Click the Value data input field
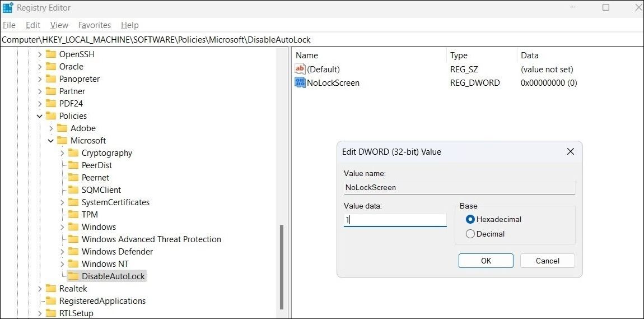Viewport: 644px width, 319px height. pos(395,220)
